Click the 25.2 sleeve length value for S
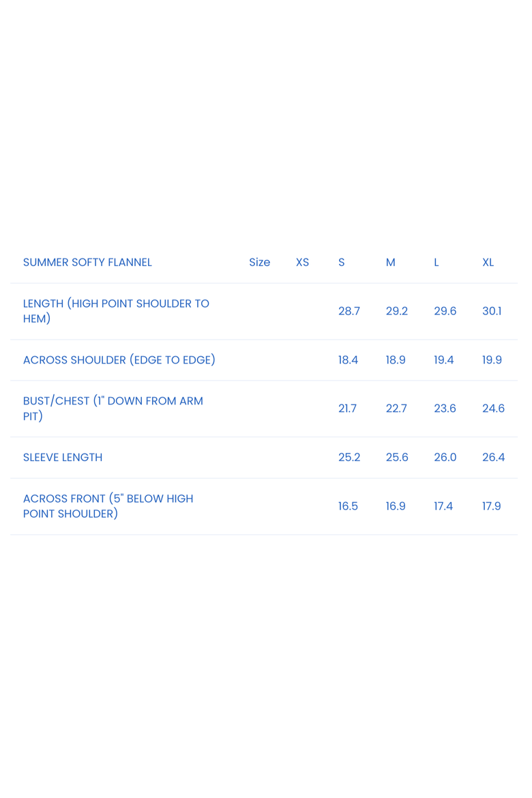Viewport: 532px width, 798px height. tap(349, 457)
